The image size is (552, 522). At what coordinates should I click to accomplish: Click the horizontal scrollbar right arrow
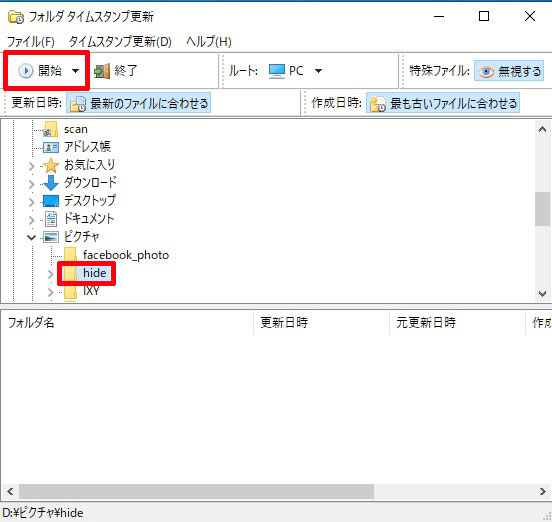point(542,491)
